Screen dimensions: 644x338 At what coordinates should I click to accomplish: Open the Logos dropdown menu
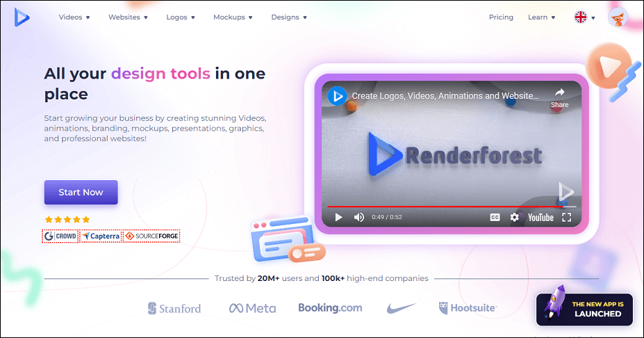coord(181,17)
